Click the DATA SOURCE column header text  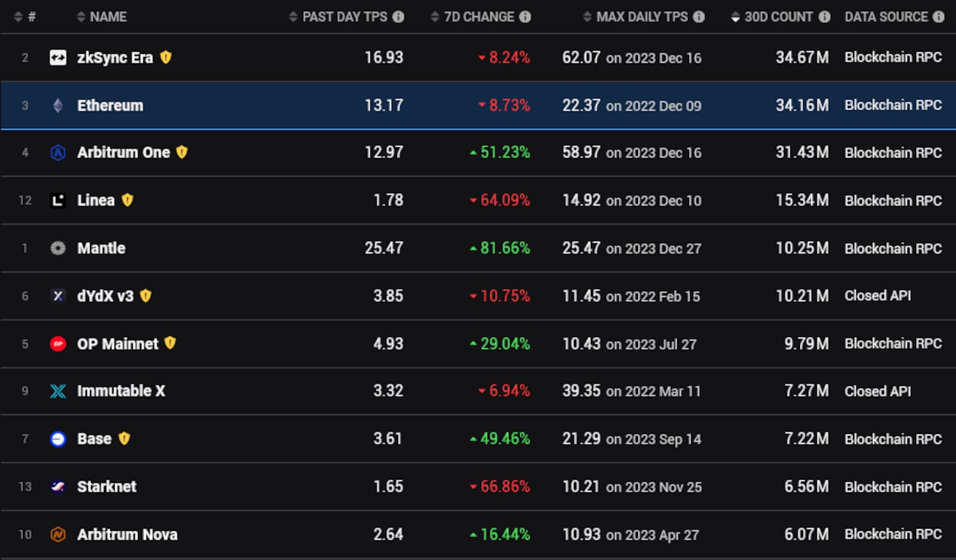coord(886,17)
